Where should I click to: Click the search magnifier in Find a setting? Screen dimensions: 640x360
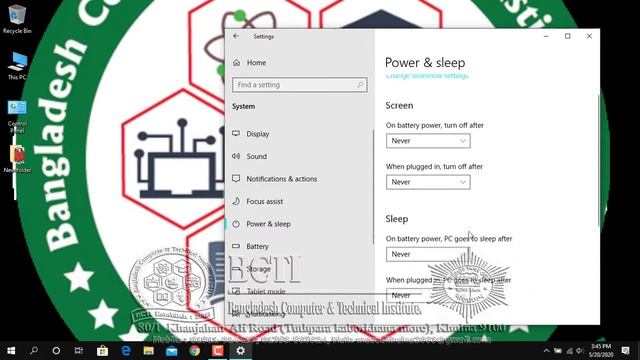pos(360,85)
